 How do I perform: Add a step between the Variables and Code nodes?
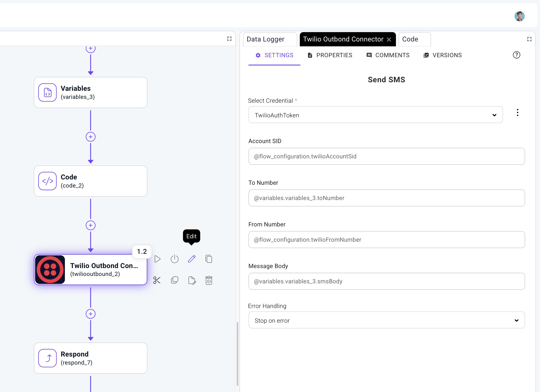[90, 137]
